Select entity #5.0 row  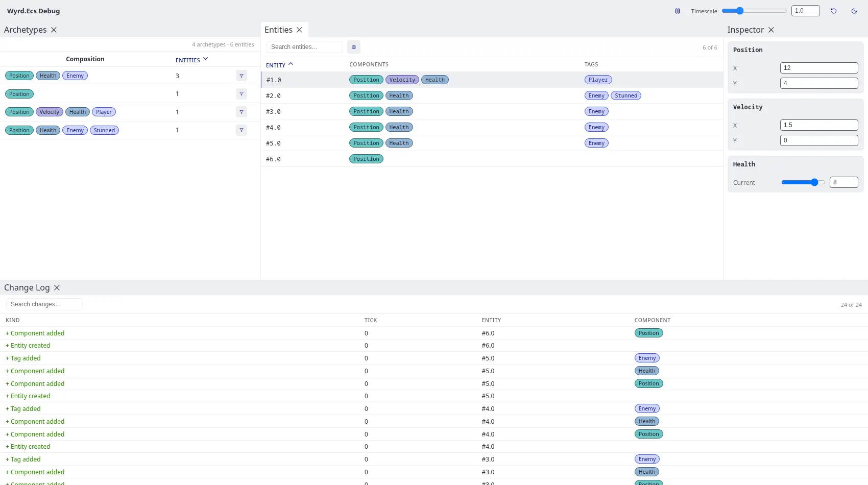(x=492, y=143)
